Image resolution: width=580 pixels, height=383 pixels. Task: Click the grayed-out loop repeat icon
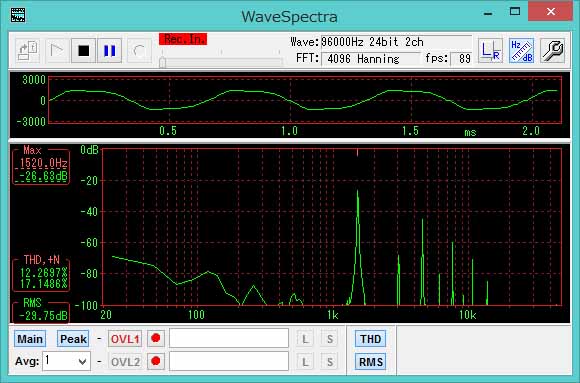tap(139, 51)
